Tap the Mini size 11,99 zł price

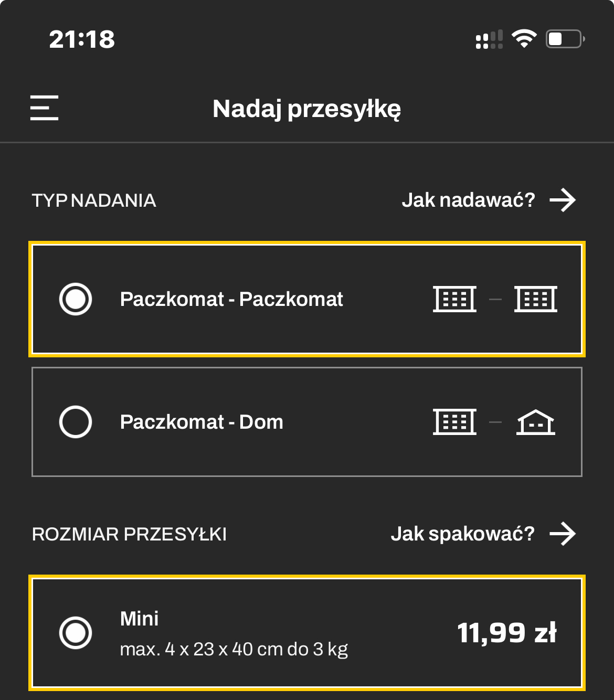pos(506,633)
